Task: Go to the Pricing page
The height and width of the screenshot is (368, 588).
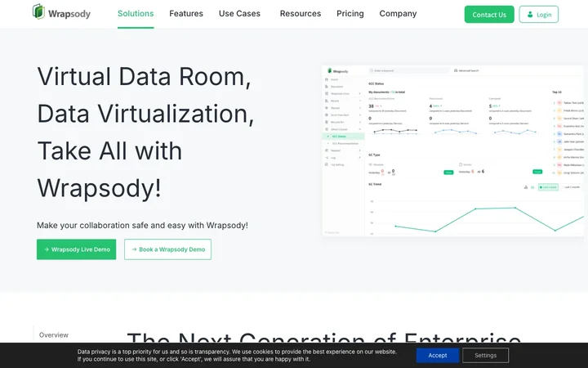Action: point(350,14)
